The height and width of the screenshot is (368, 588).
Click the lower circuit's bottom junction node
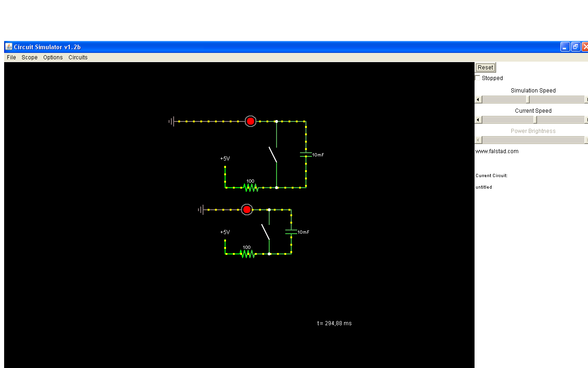[269, 254]
